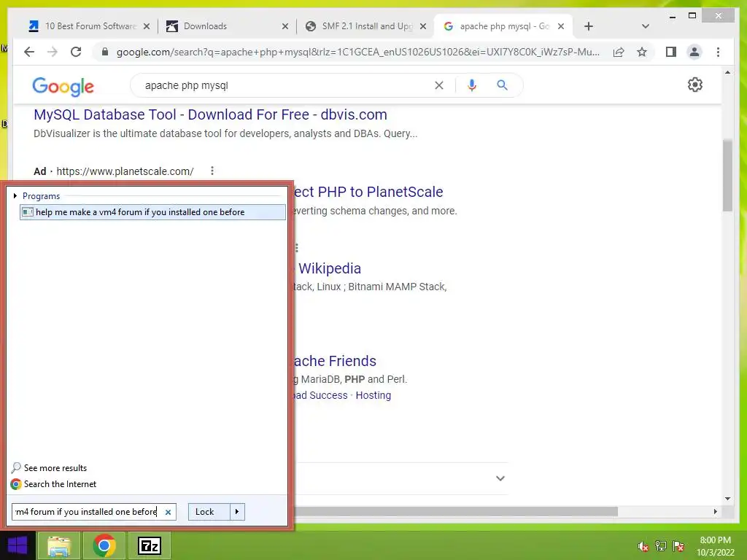The image size is (747, 560).
Task: Click the scroll down arrow
Action: click(x=727, y=499)
